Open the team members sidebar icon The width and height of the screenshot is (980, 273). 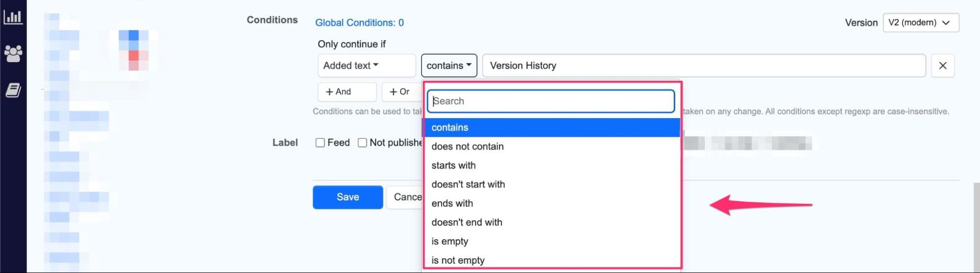coord(13,53)
